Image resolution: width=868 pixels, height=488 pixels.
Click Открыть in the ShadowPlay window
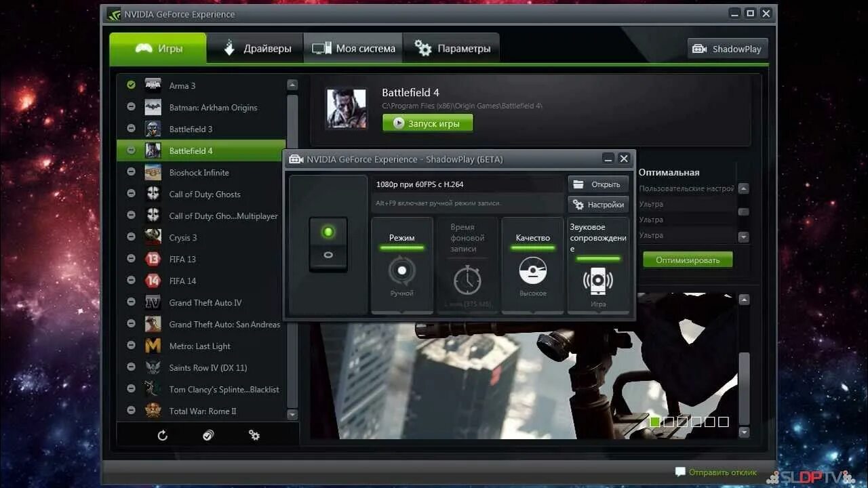pyautogui.click(x=598, y=184)
